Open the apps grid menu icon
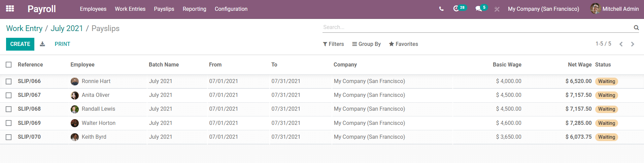Screen dimensions: 644x163 point(10,9)
